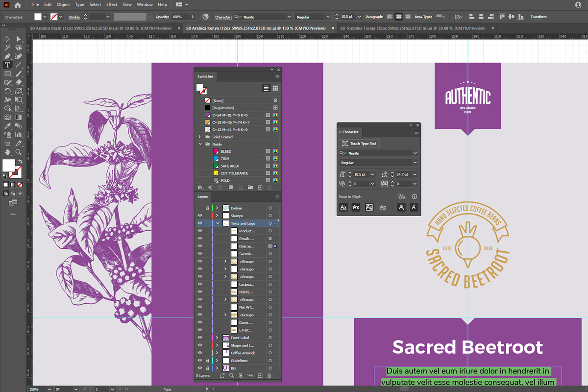Hide the Guidelines layer
The width and height of the screenshot is (588, 392).
point(200,361)
